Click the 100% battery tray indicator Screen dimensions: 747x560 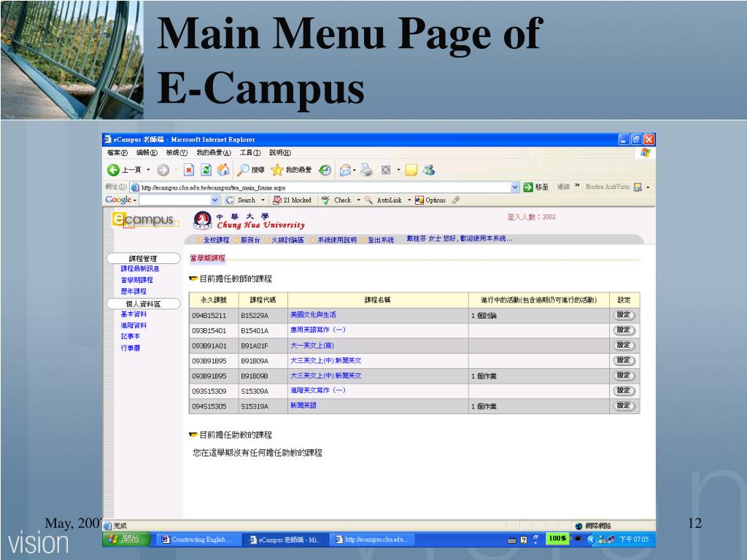[x=557, y=539]
